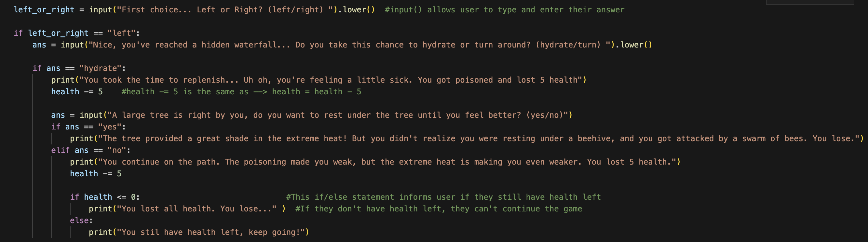
Task: Click the "You continue on the path" print statement
Action: click(x=375, y=162)
